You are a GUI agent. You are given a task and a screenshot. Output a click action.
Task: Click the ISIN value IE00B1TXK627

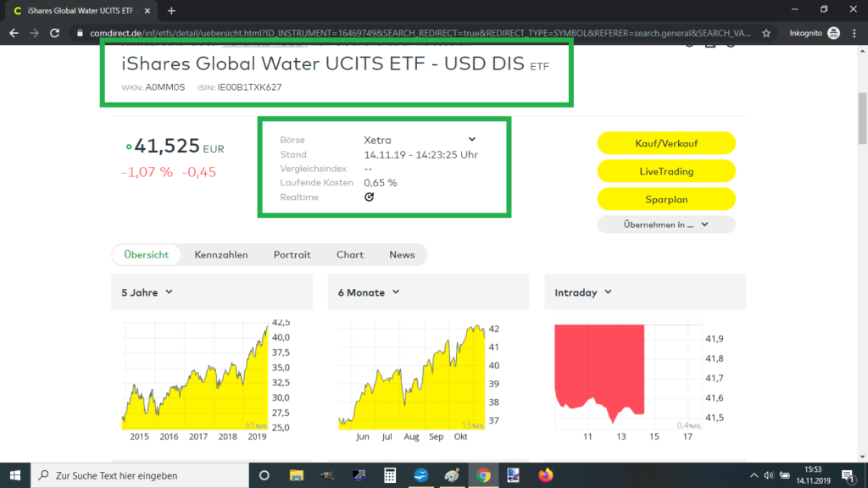(250, 87)
